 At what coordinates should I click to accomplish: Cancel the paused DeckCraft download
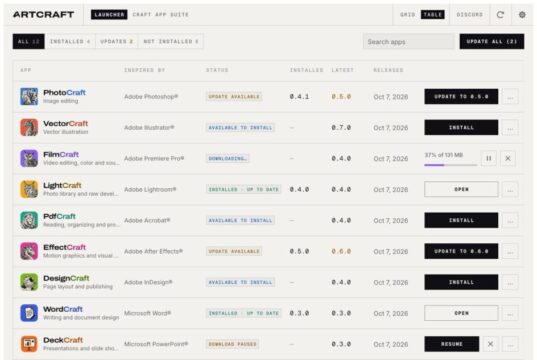tap(490, 344)
